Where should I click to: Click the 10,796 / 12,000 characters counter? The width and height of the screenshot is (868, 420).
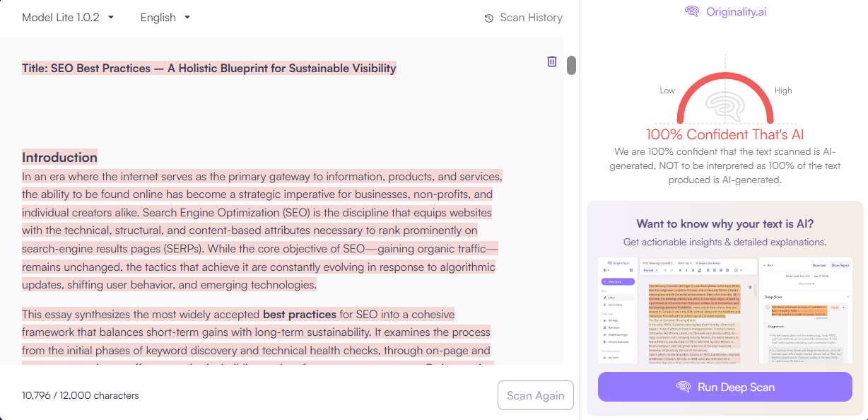[x=80, y=395]
